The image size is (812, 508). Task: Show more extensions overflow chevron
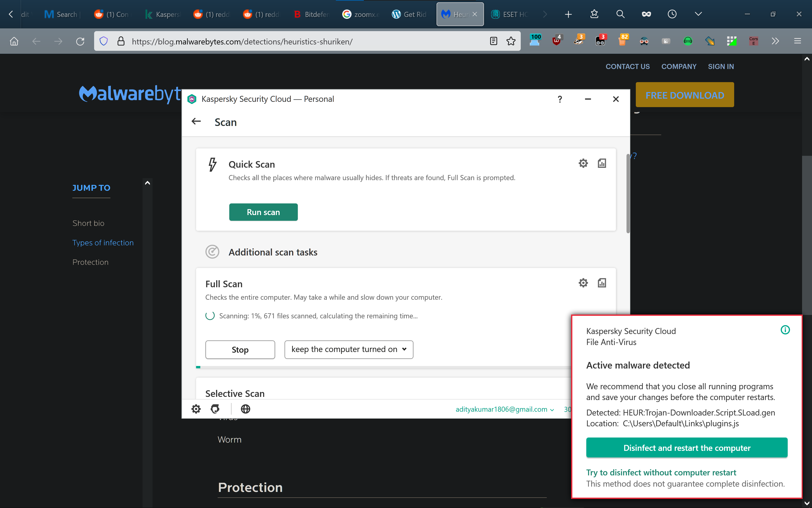775,41
